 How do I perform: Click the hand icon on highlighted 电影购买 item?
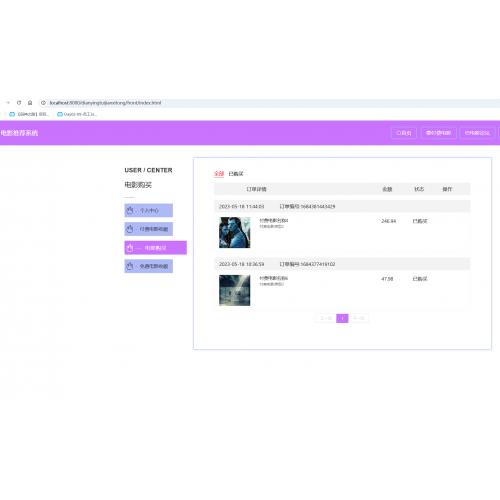pos(130,248)
